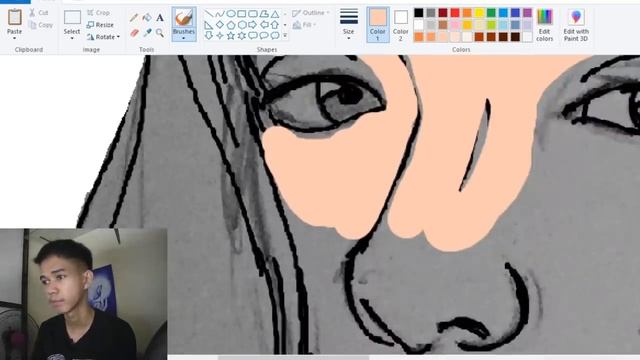Select the Magnifier tool
Screen dimensions: 640x360
point(160,33)
